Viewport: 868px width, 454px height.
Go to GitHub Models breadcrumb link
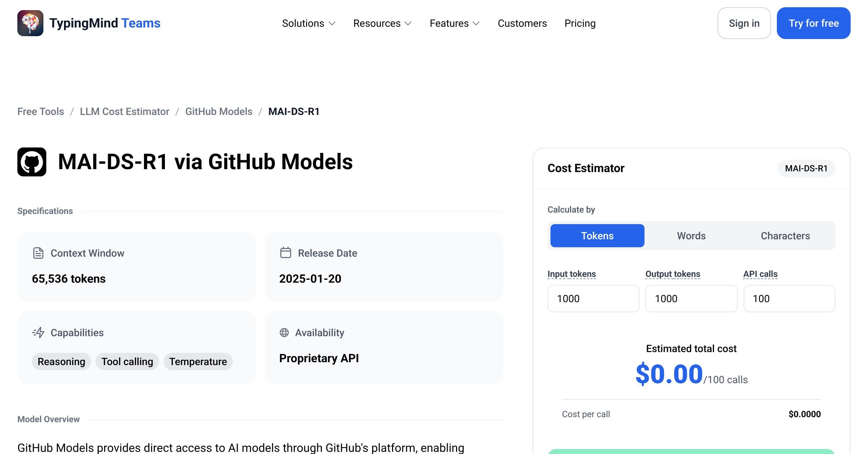219,111
